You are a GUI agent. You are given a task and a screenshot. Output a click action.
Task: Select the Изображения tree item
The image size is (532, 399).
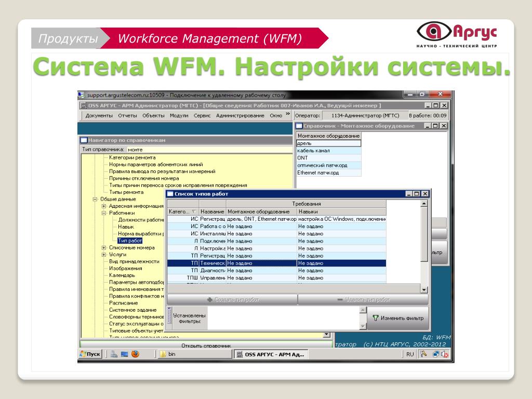(126, 269)
